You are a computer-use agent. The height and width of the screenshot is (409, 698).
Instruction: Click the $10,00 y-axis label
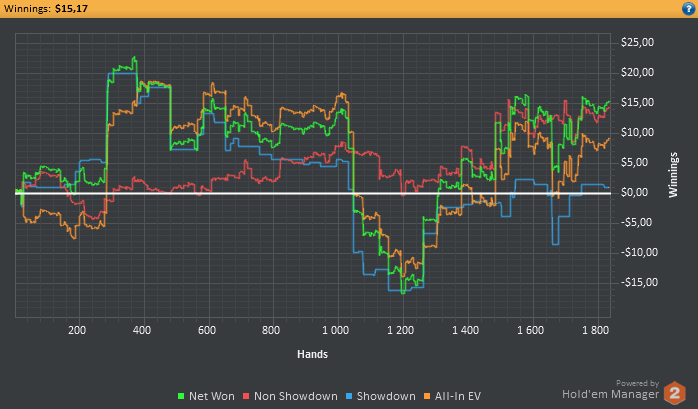pyautogui.click(x=637, y=132)
